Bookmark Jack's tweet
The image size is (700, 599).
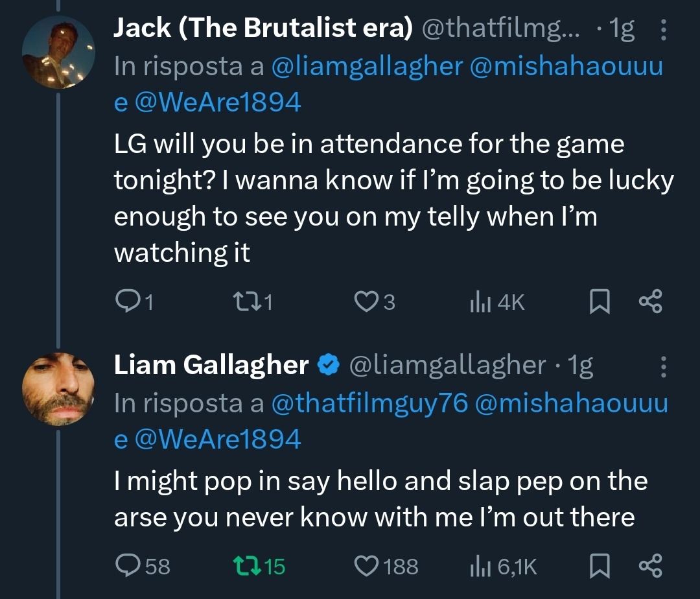[x=600, y=301]
